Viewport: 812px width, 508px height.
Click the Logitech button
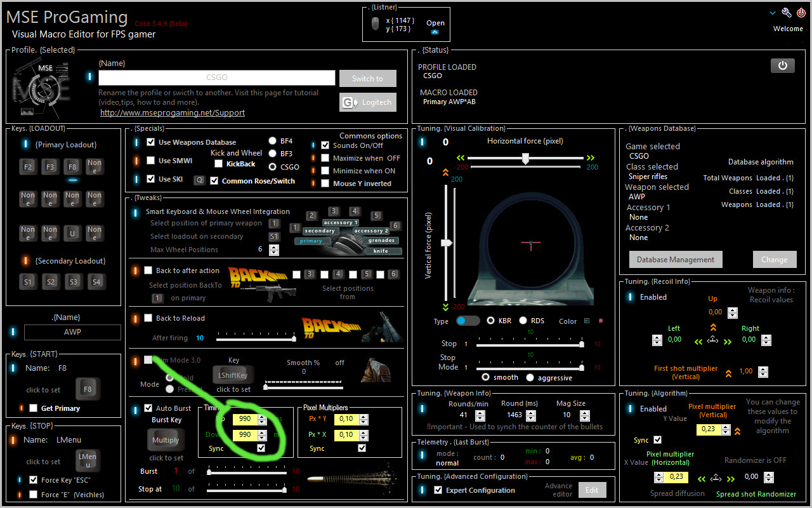tap(368, 102)
